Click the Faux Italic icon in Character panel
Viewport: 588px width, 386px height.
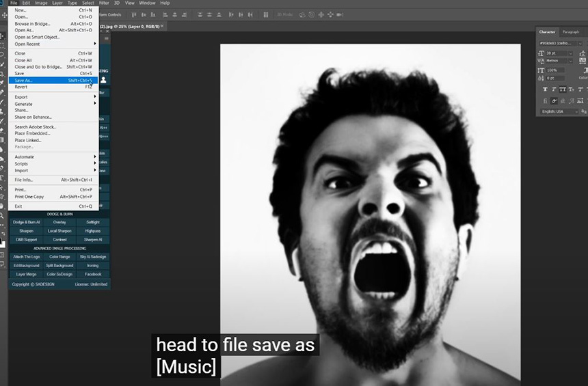pos(553,89)
